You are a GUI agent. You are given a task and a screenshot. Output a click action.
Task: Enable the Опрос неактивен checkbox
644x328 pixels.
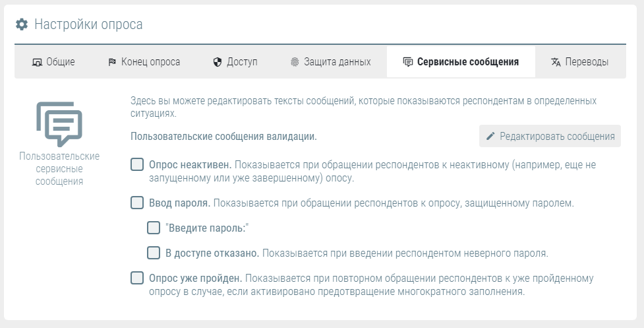(x=137, y=164)
